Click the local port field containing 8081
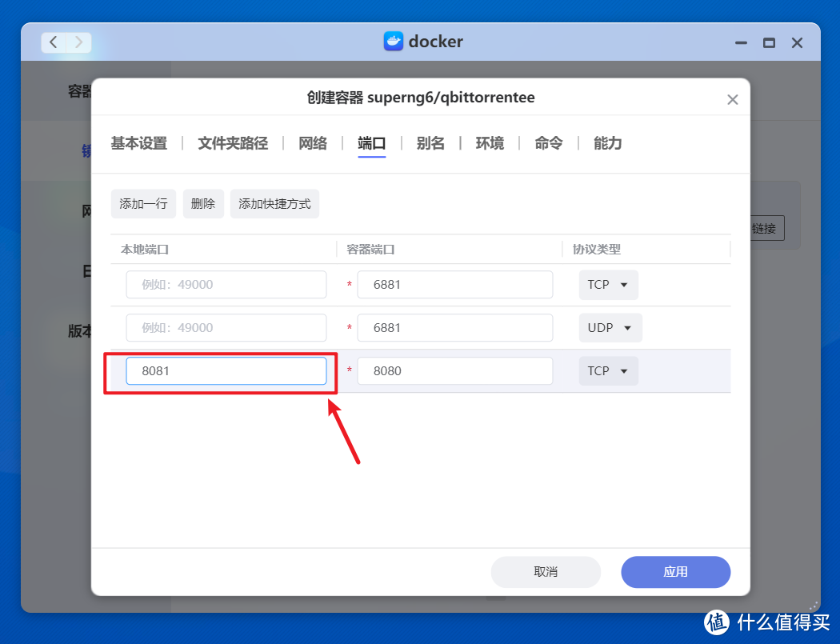Image resolution: width=840 pixels, height=644 pixels. coord(226,370)
